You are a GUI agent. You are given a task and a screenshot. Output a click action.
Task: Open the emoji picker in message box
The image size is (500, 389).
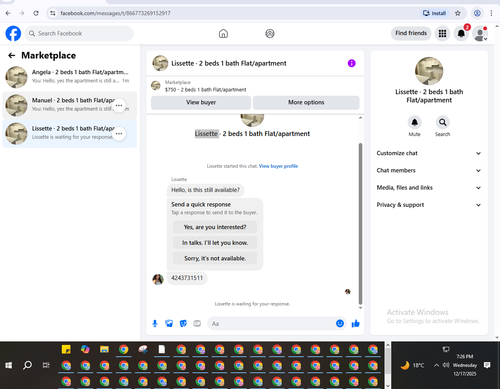coord(340,323)
